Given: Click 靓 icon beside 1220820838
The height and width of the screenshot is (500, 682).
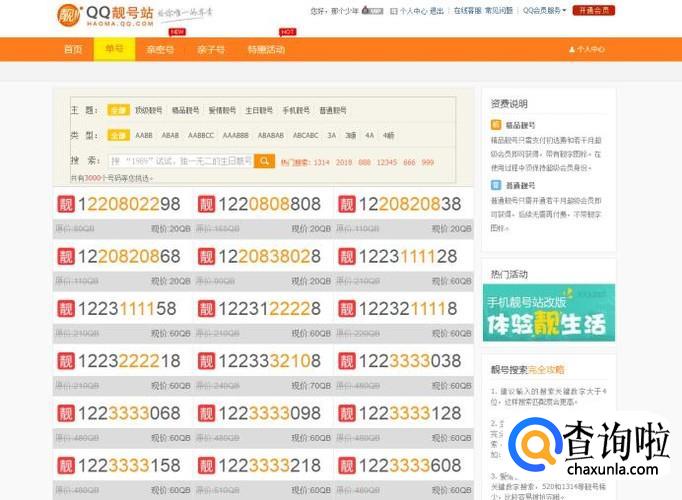Looking at the screenshot, I should pyautogui.click(x=347, y=204).
